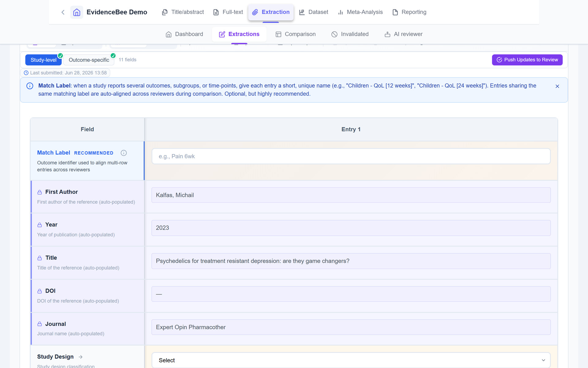The image size is (588, 368).
Task: Click the Study-level green checkmark badge
Action: click(60, 56)
